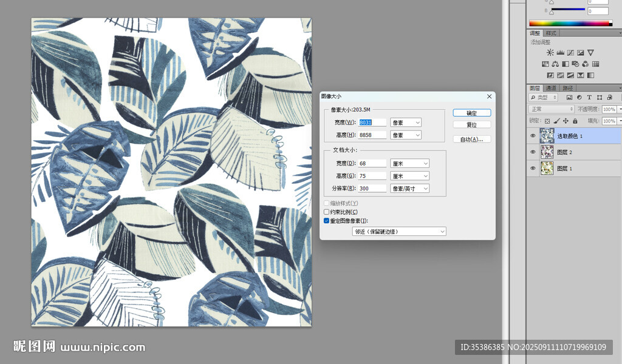
Task: Click the lock image pixels brush icon
Action: (x=556, y=121)
